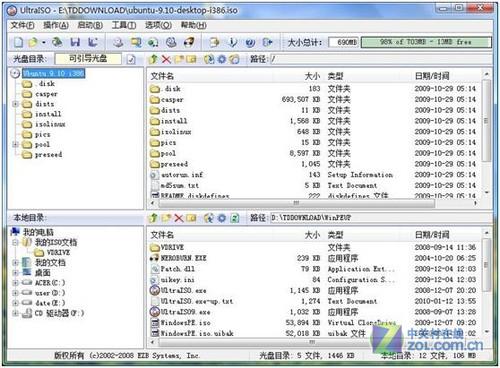Click refresh icon in local directory toolbar
Screen dimensions: 500x368
click(x=235, y=218)
